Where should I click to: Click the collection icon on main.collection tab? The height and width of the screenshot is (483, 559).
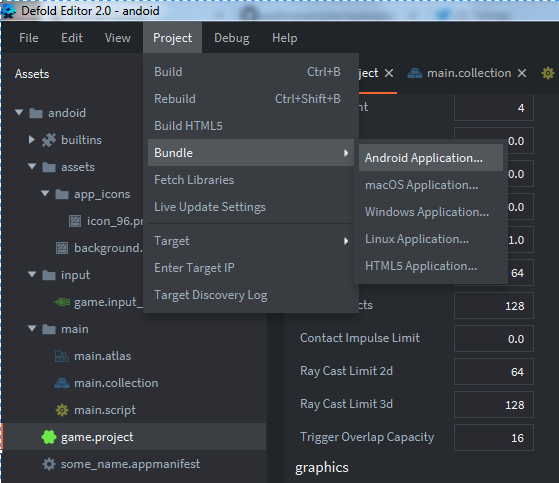click(415, 73)
